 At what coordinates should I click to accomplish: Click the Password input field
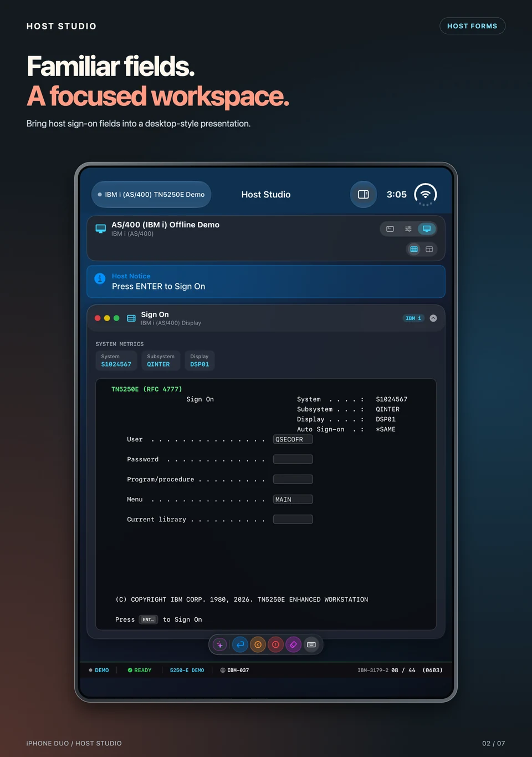[293, 459]
